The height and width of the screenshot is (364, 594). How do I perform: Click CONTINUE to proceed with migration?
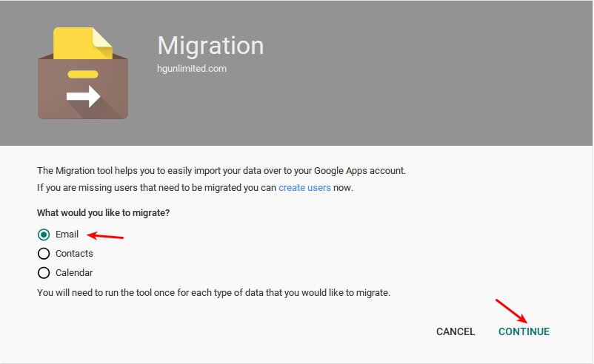click(524, 331)
